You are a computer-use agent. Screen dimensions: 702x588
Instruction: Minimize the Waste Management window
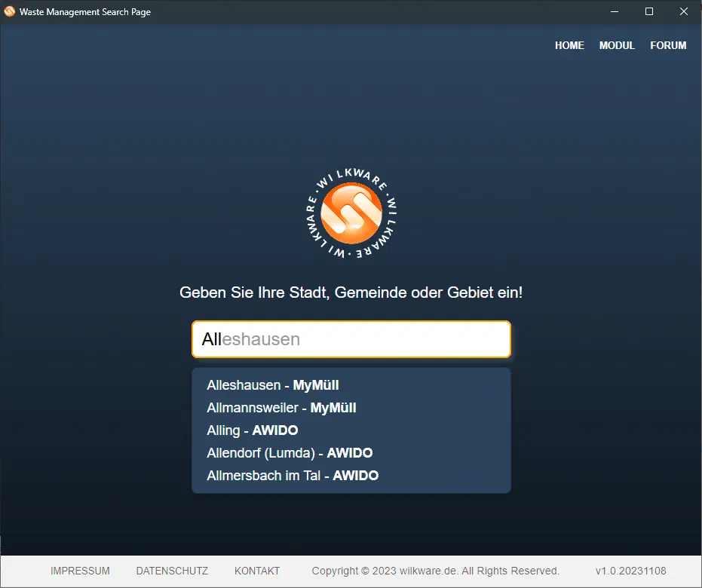tap(615, 11)
